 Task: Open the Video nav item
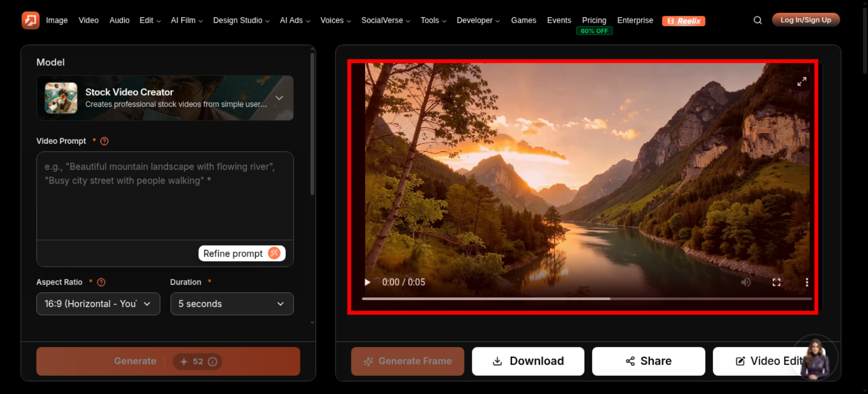click(x=89, y=20)
